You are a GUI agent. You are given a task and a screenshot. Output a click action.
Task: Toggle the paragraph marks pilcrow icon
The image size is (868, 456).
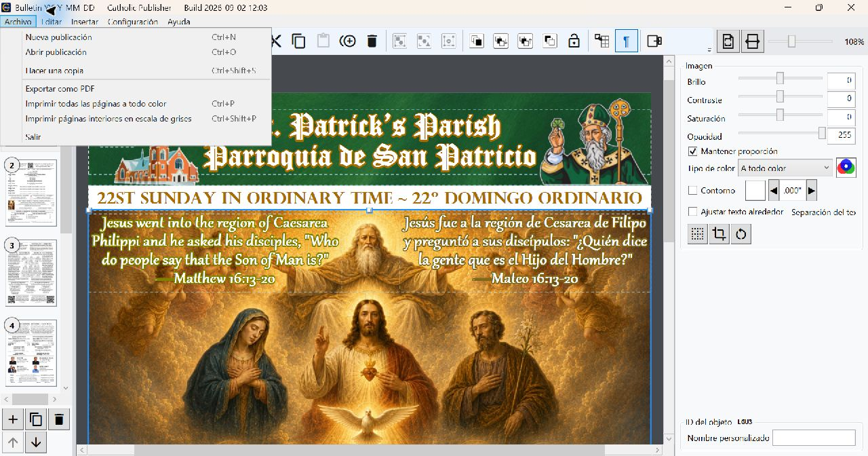click(627, 41)
